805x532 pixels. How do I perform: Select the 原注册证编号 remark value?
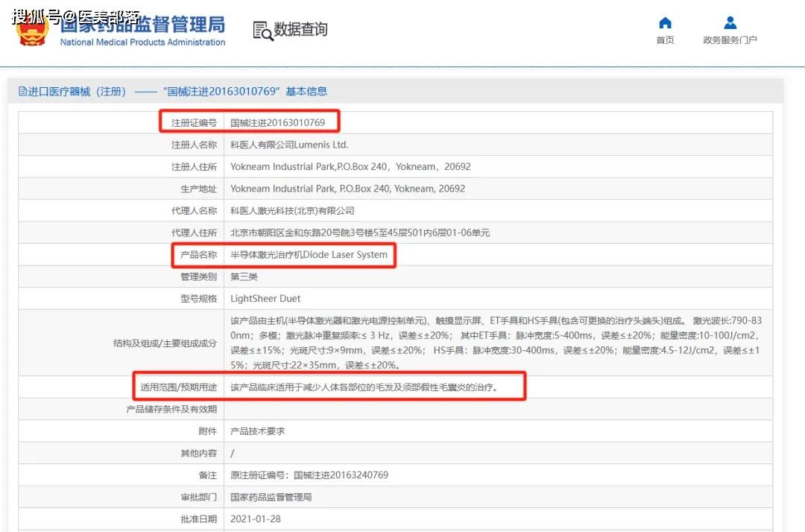tap(309, 475)
